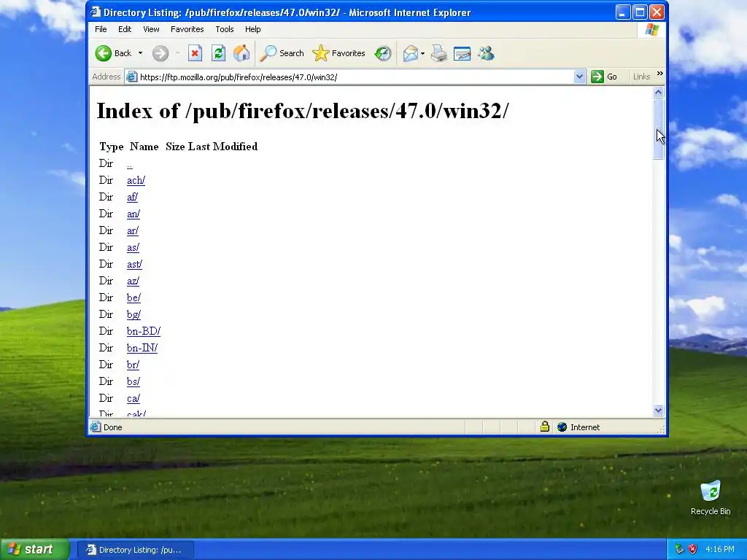Image resolution: width=747 pixels, height=560 pixels.
Task: Click the Links toolbar label
Action: tap(641, 77)
